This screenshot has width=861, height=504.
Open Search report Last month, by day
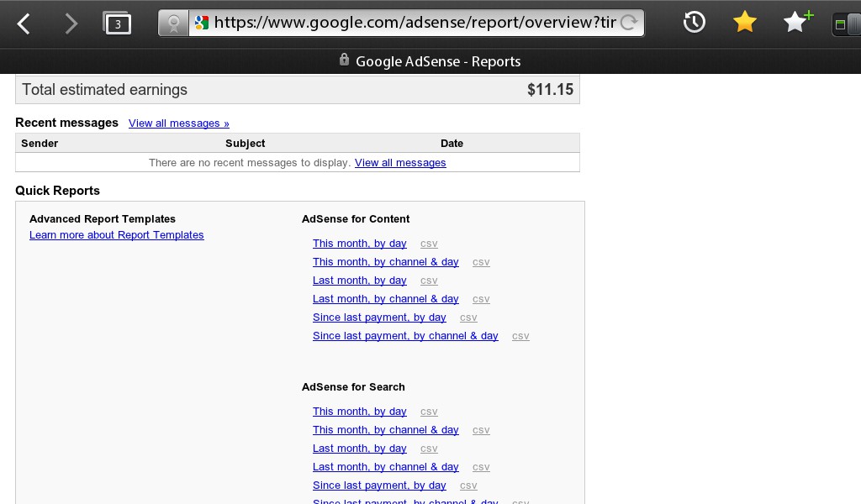point(360,449)
